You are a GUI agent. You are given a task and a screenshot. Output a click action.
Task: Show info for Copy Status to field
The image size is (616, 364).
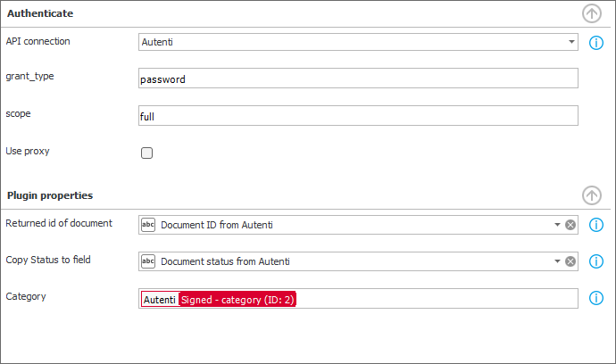coord(596,261)
